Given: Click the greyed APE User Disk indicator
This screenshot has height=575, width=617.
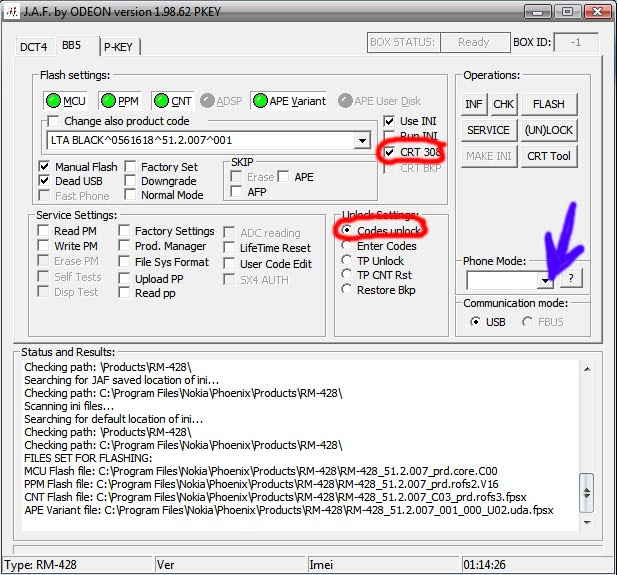Looking at the screenshot, I should (x=379, y=101).
